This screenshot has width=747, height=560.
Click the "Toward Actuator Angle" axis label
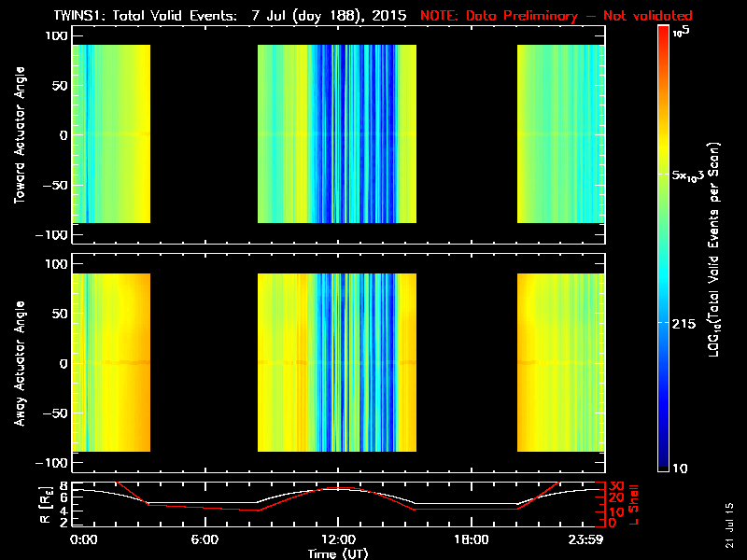(x=19, y=135)
